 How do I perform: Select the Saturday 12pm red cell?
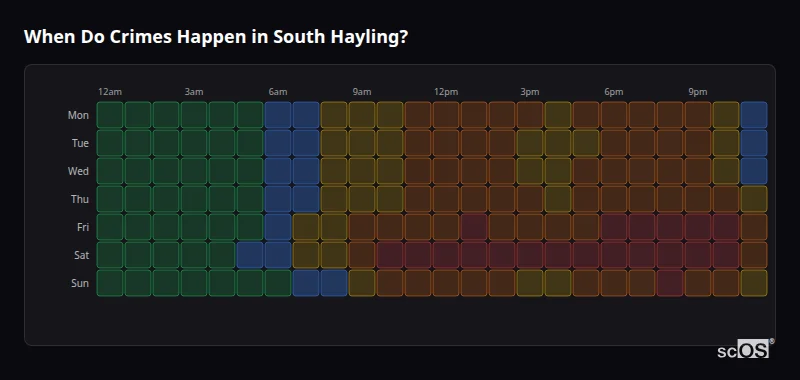pyautogui.click(x=446, y=255)
